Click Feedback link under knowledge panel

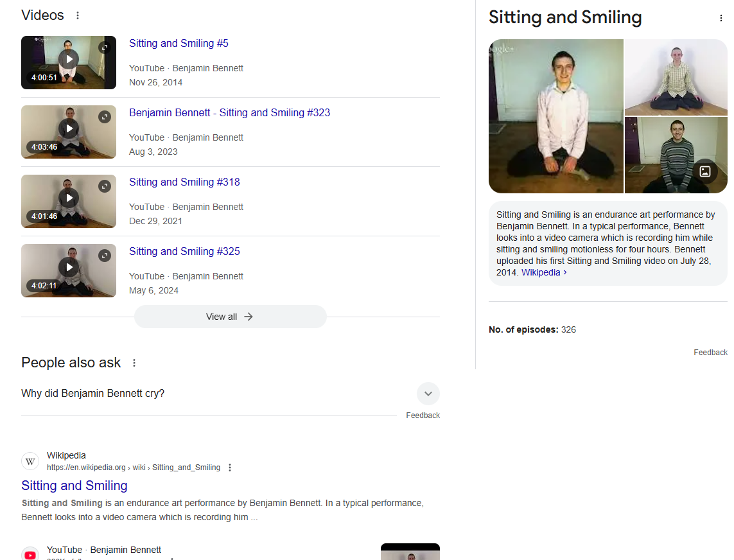[x=710, y=352]
